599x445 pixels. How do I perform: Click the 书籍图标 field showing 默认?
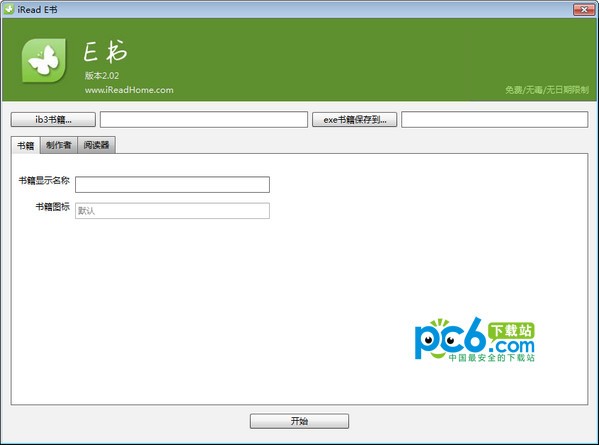tap(172, 211)
